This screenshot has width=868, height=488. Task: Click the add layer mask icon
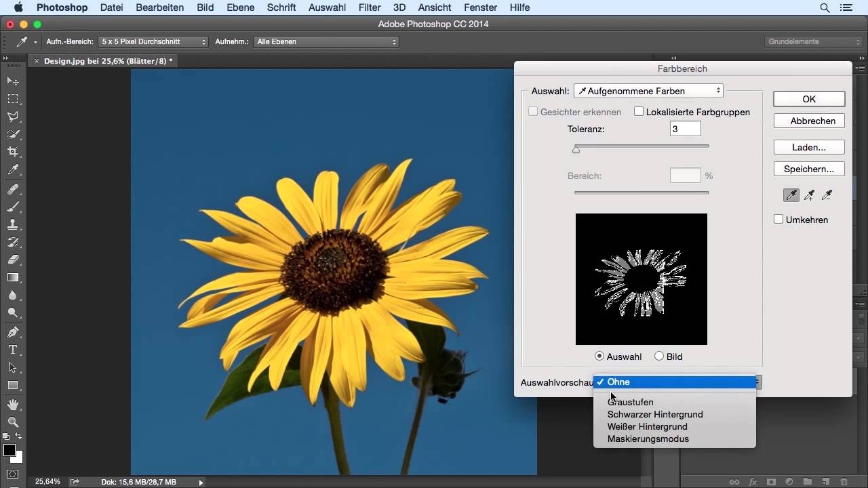click(x=771, y=482)
